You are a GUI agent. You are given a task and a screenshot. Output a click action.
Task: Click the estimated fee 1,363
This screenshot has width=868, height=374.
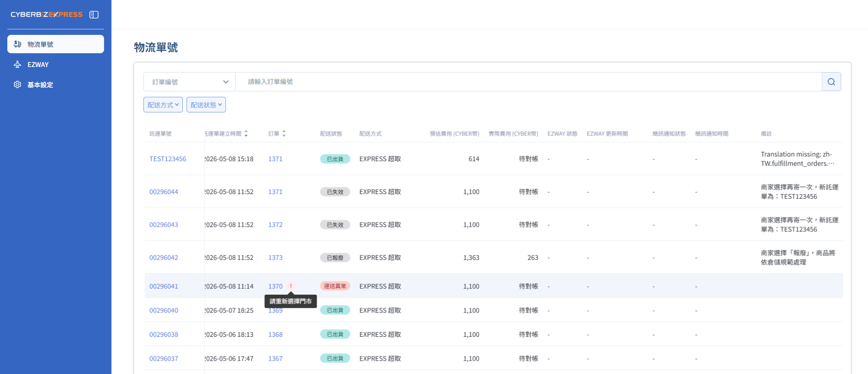(x=471, y=258)
